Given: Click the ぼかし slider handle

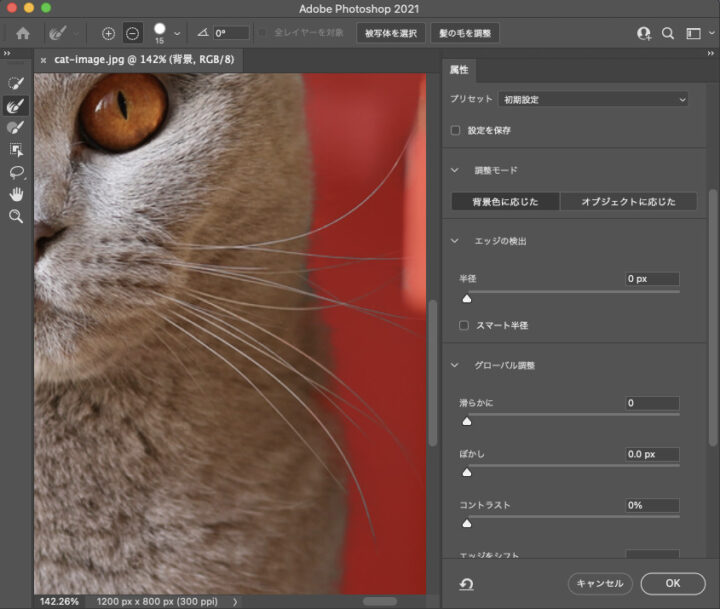Looking at the screenshot, I should (x=467, y=473).
